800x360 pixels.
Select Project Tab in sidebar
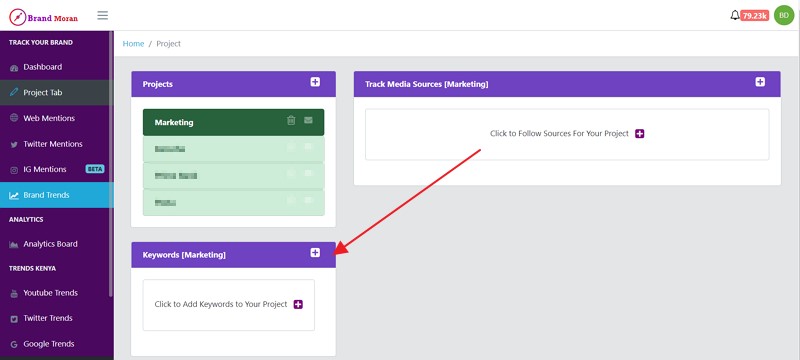point(57,92)
